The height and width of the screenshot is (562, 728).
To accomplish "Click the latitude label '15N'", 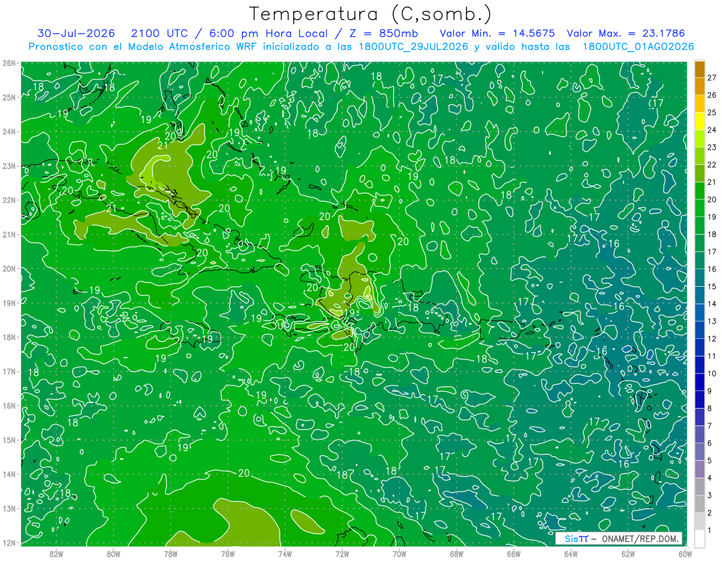I will (8, 440).
